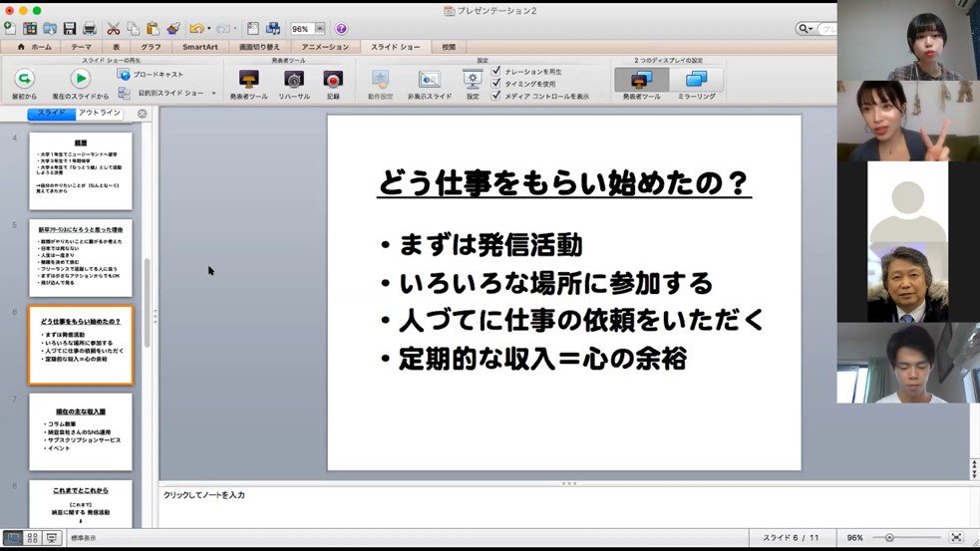Select slide 7 thumbnail 現在の主な収入源
980x551 pixels.
click(x=81, y=431)
